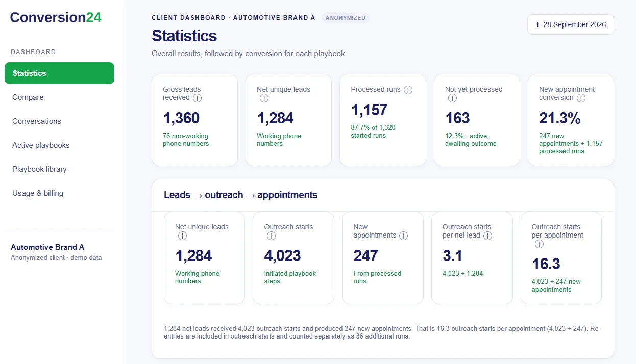Click info icon under Outreach starts label

point(272,236)
